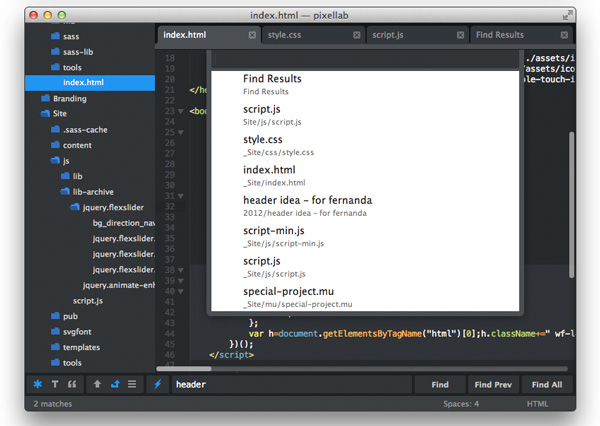The height and width of the screenshot is (426, 600).
Task: Choose special-project.mu in the quick panel
Action: point(365,297)
